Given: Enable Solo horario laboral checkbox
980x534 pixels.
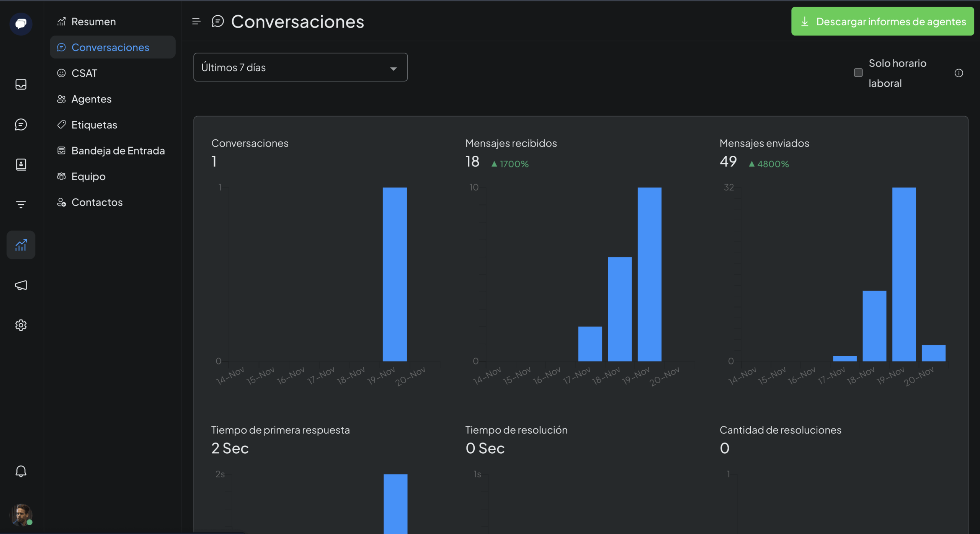Looking at the screenshot, I should click(x=858, y=73).
